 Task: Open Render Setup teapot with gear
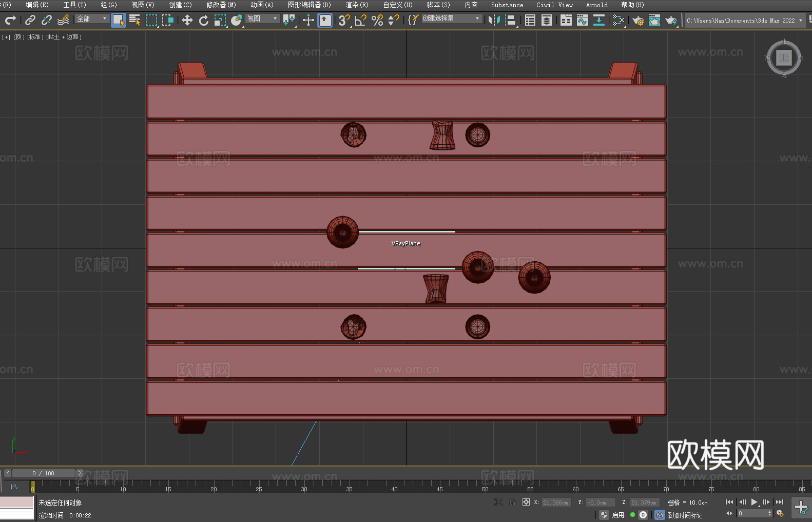pyautogui.click(x=637, y=20)
